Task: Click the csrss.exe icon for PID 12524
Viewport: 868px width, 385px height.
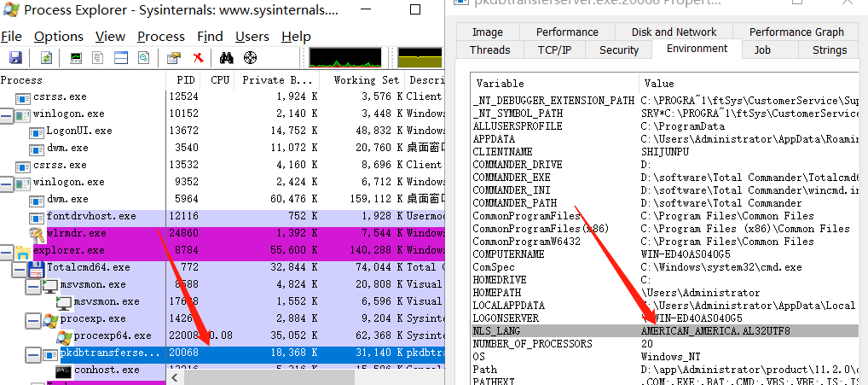Action: click(x=23, y=97)
